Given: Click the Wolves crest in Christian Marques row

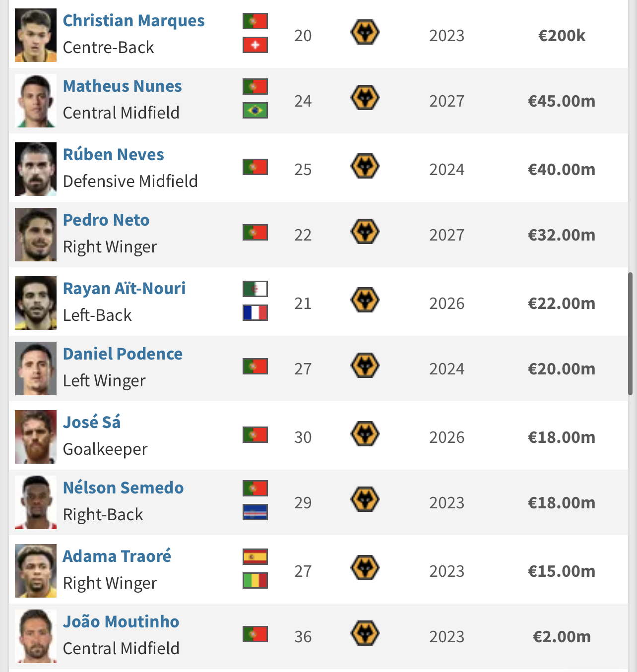Looking at the screenshot, I should (x=365, y=32).
